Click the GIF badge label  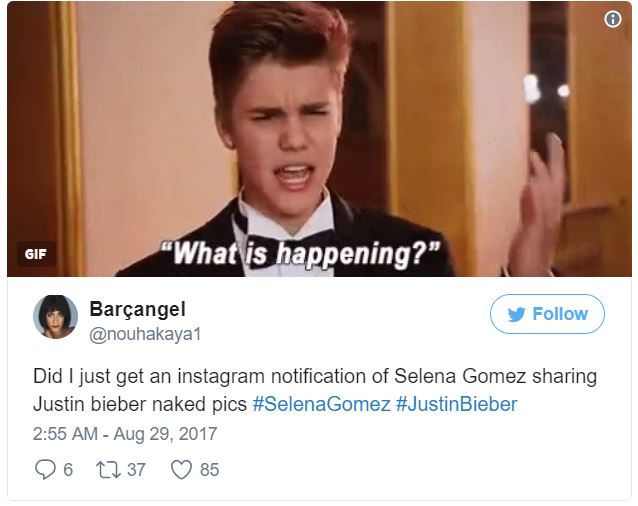(x=35, y=254)
